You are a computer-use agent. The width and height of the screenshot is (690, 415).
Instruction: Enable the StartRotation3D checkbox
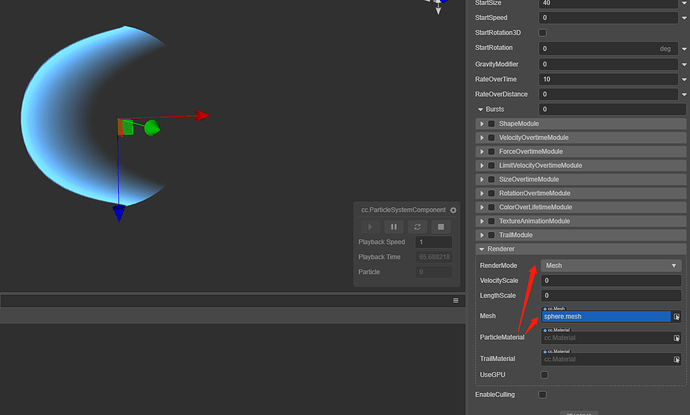(x=543, y=33)
